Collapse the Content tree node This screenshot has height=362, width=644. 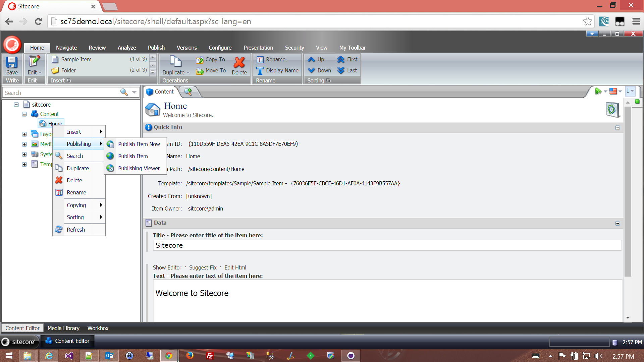click(24, 114)
